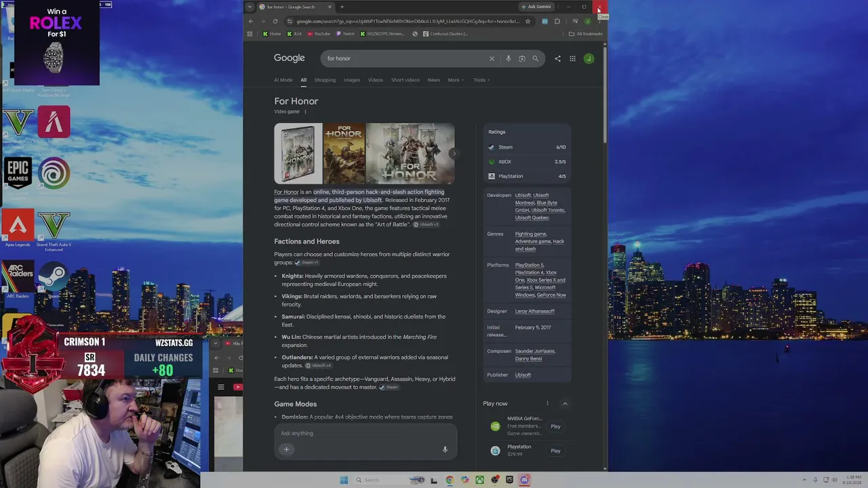Open the All Bookmarks folder
868x488 pixels.
click(x=586, y=34)
